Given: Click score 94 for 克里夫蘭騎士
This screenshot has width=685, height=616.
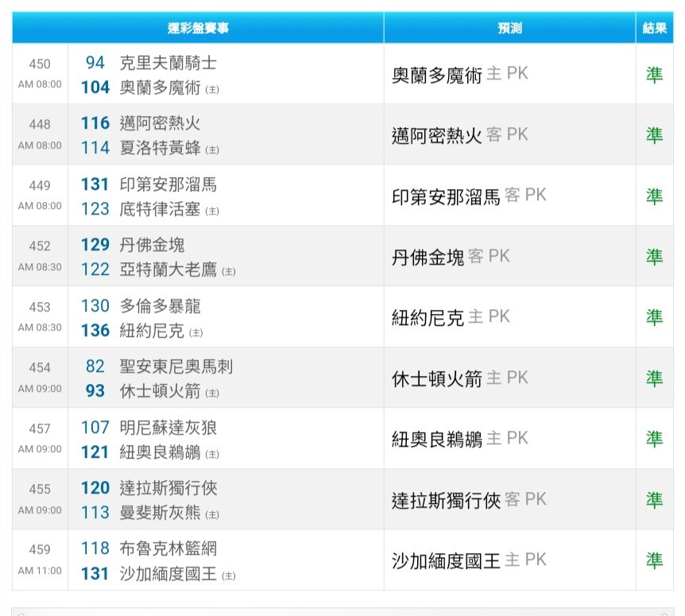Looking at the screenshot, I should click(x=95, y=63).
